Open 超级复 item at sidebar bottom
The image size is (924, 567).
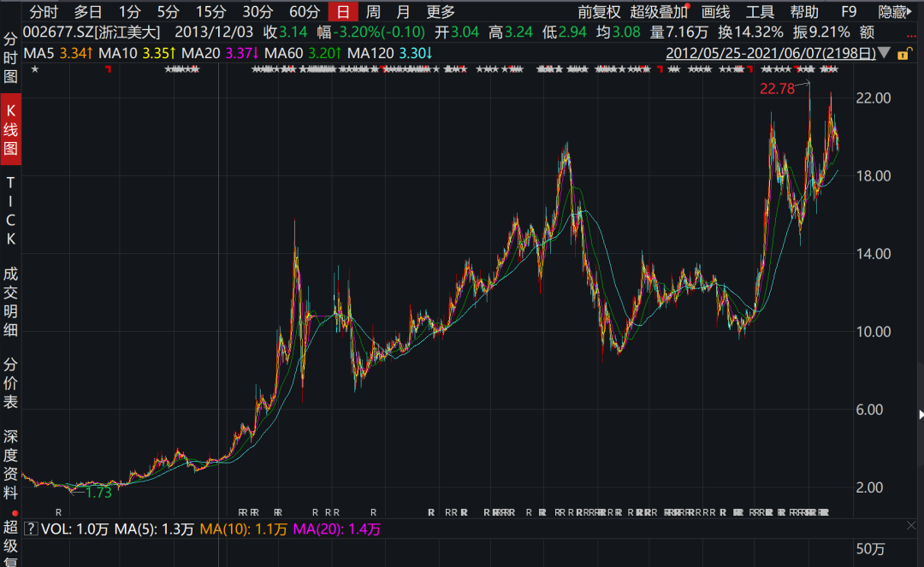click(x=10, y=545)
